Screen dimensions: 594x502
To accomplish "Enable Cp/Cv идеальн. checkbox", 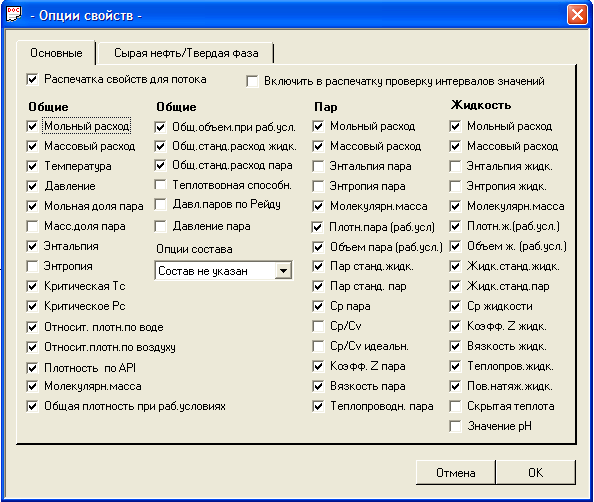I will click(319, 346).
